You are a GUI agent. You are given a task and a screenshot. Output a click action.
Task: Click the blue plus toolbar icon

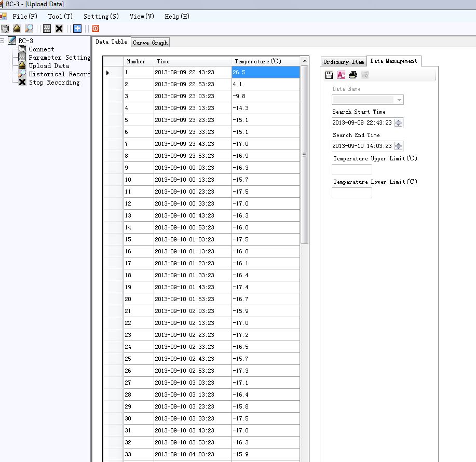point(77,29)
